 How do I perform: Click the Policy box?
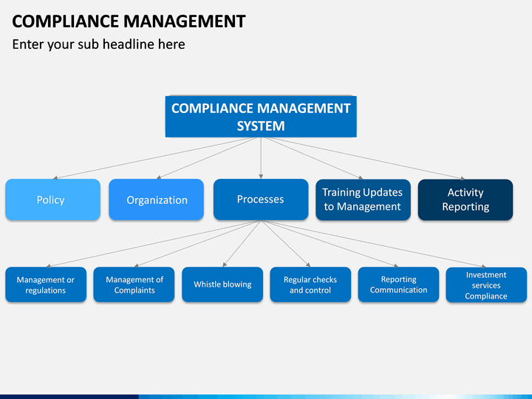click(x=53, y=199)
